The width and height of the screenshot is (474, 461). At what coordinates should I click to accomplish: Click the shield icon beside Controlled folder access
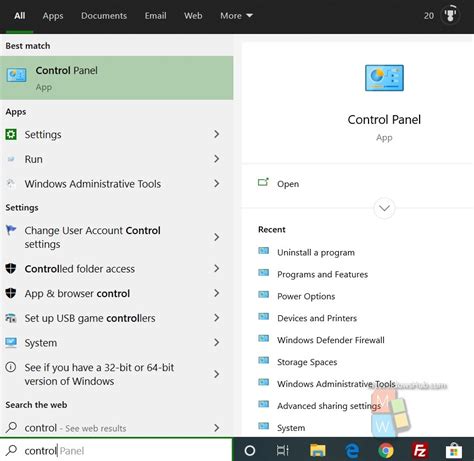tap(11, 268)
